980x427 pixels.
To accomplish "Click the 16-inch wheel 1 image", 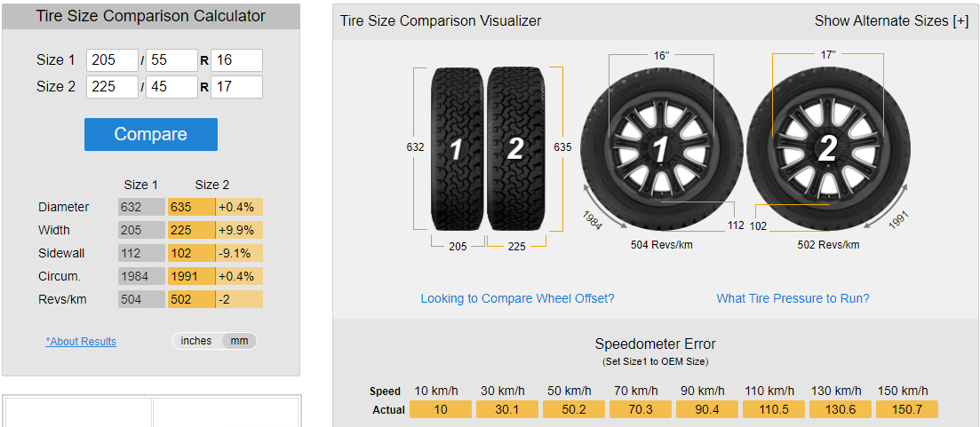I will [661, 149].
